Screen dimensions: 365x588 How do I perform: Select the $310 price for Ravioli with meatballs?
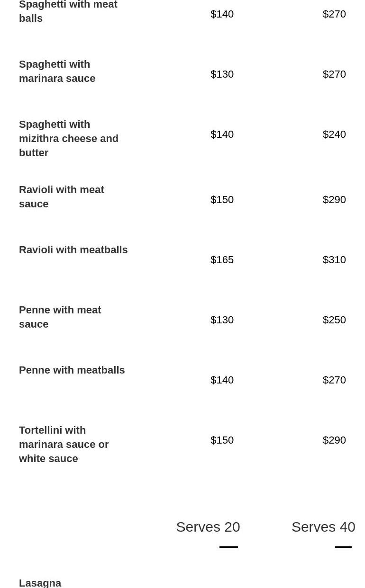(334, 259)
